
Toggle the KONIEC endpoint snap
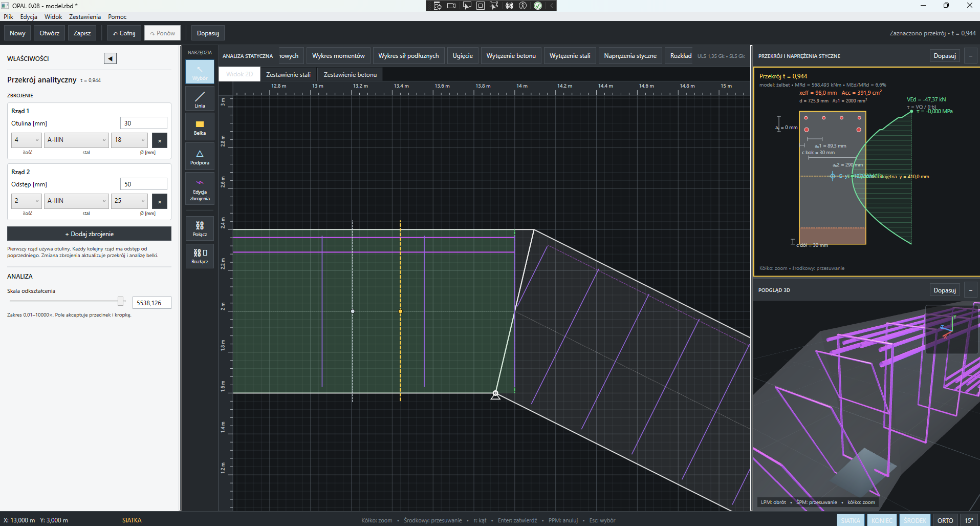(882, 520)
